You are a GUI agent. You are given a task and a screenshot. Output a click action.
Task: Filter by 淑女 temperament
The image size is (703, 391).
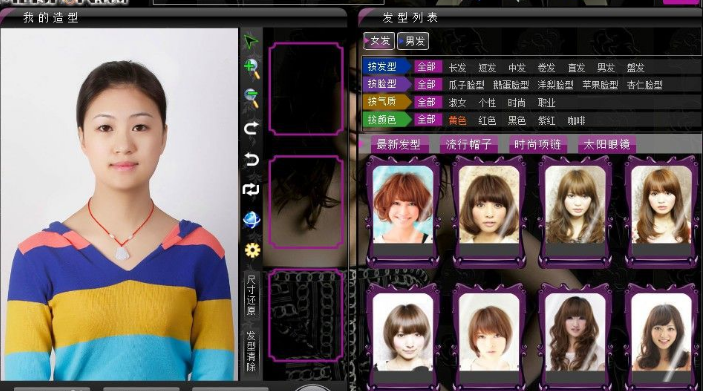457,103
